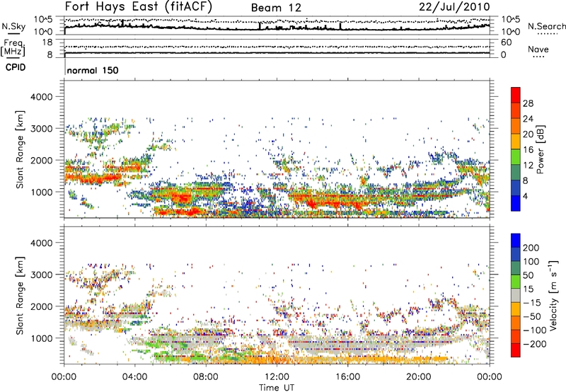Select the "normal 150" CPID text
566x392 pixels.
tap(93, 70)
